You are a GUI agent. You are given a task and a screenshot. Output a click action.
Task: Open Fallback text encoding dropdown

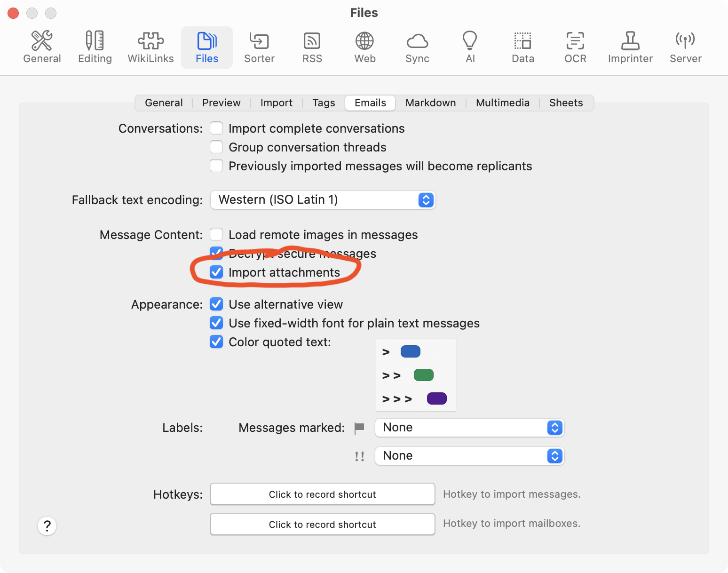(323, 200)
